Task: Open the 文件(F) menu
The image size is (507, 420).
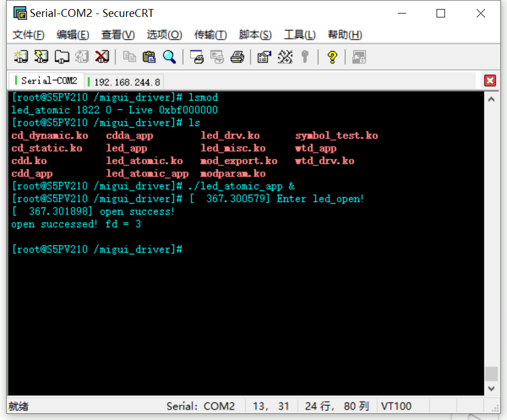Action: click(28, 34)
